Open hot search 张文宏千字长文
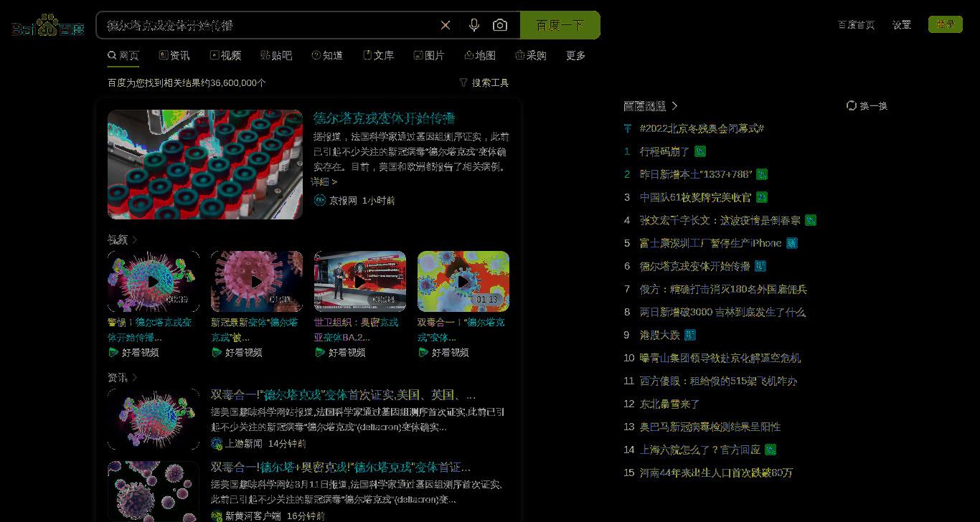This screenshot has width=980, height=522. 720,220
